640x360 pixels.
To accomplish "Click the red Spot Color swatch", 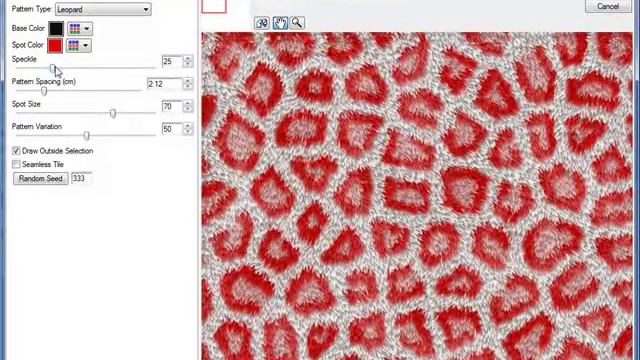I will coord(55,45).
